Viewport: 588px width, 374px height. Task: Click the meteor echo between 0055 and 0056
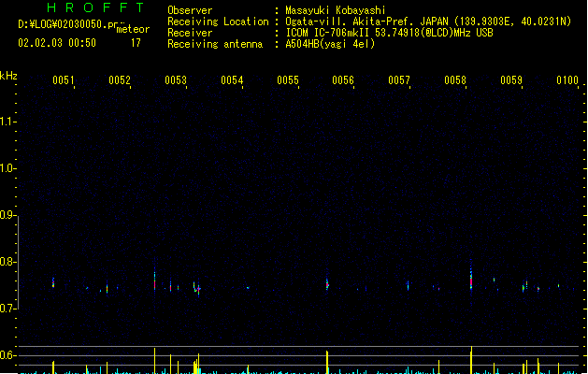pyautogui.click(x=327, y=283)
